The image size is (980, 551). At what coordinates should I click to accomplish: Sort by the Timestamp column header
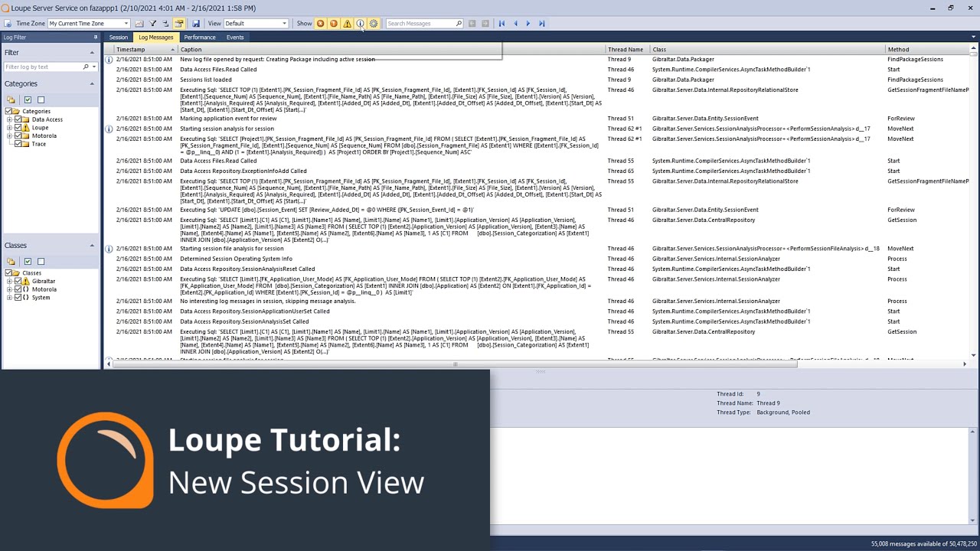pos(145,50)
